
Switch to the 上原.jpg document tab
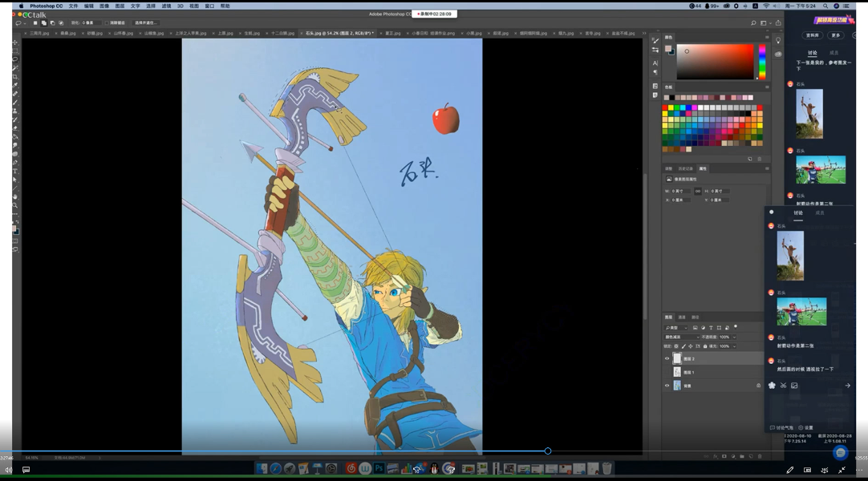point(224,33)
